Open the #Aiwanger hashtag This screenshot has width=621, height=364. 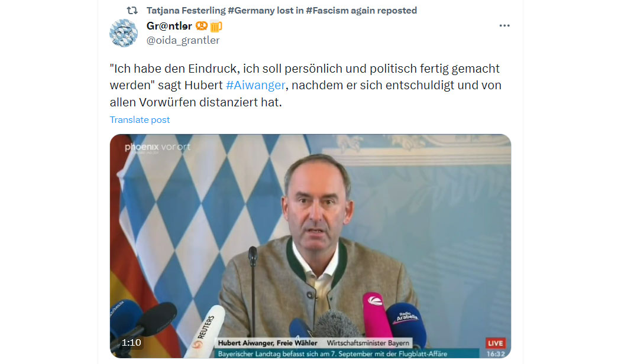coord(255,86)
